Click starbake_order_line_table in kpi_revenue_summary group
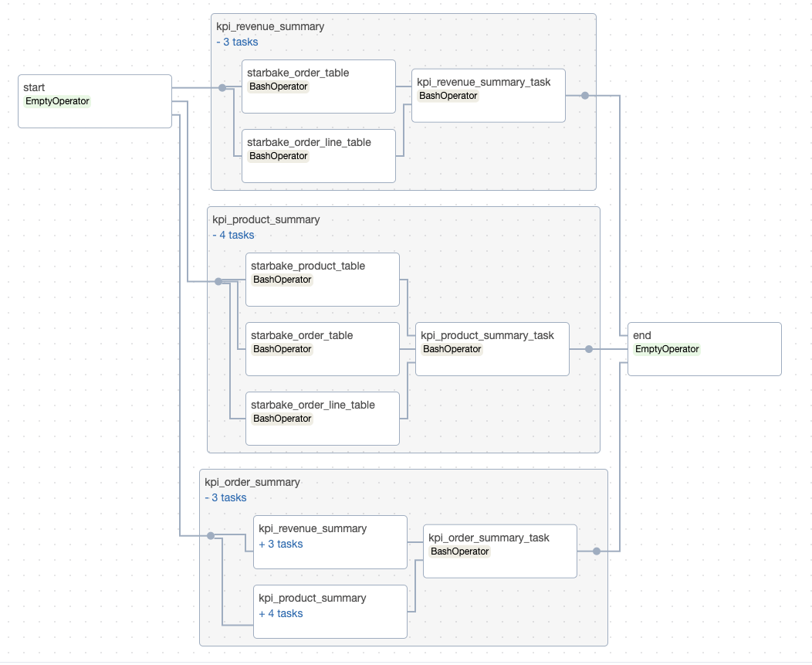Screen dimensions: 812x665 318,155
